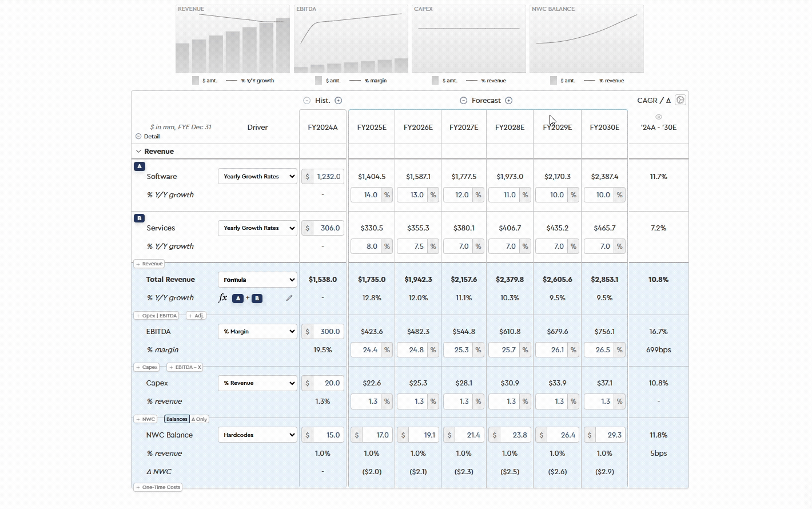
Task: Open the EBITDA "% Margin" driver dropdown
Action: tap(257, 331)
